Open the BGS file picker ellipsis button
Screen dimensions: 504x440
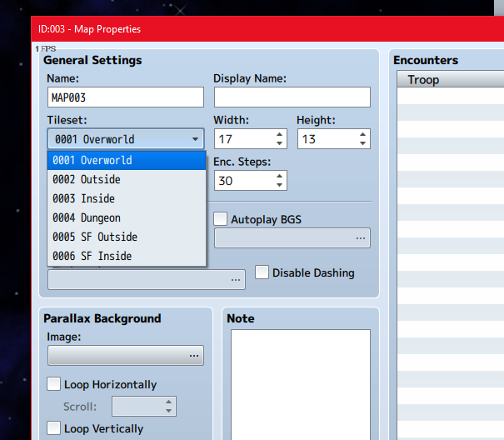click(x=361, y=238)
